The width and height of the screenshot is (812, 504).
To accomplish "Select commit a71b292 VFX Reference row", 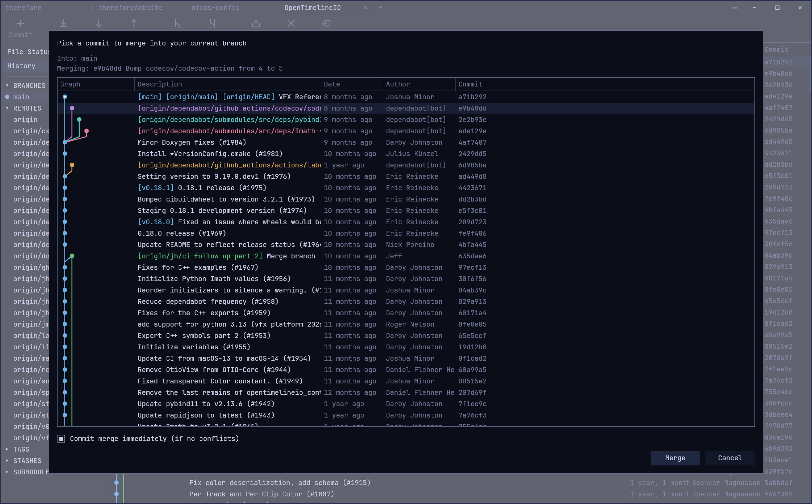I will point(406,97).
